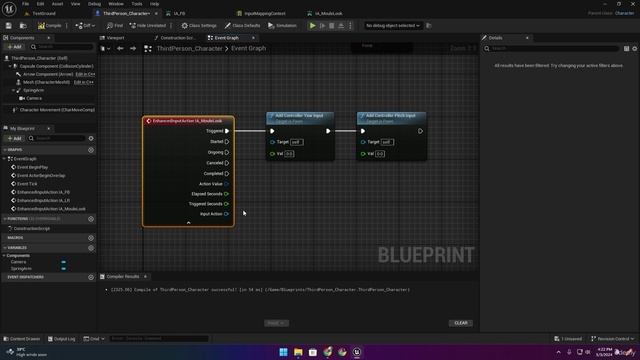Focus the Components search field
Viewport: 640px width, 360px height.
coord(61,47)
